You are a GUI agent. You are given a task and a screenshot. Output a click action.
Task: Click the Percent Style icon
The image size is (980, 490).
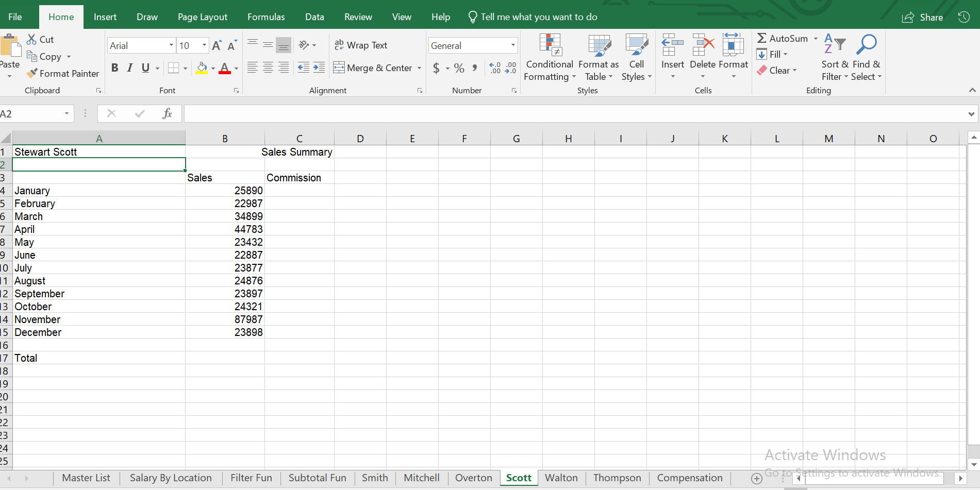click(459, 68)
